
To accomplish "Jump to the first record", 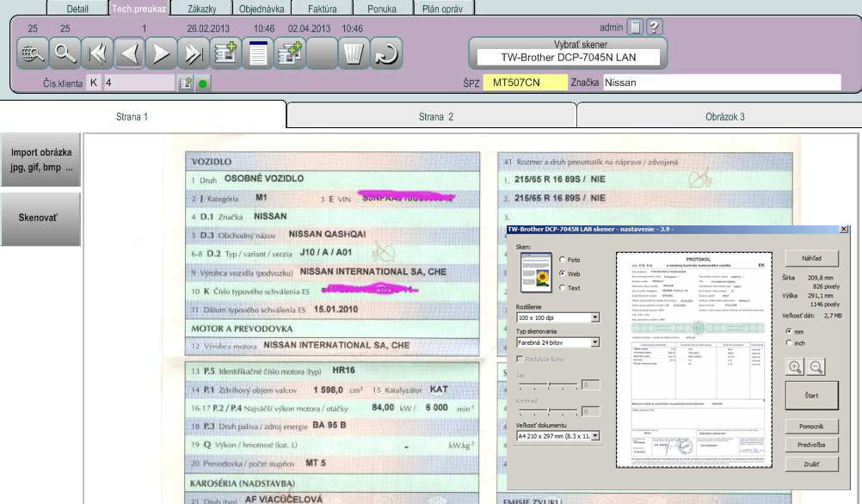I will 96,53.
